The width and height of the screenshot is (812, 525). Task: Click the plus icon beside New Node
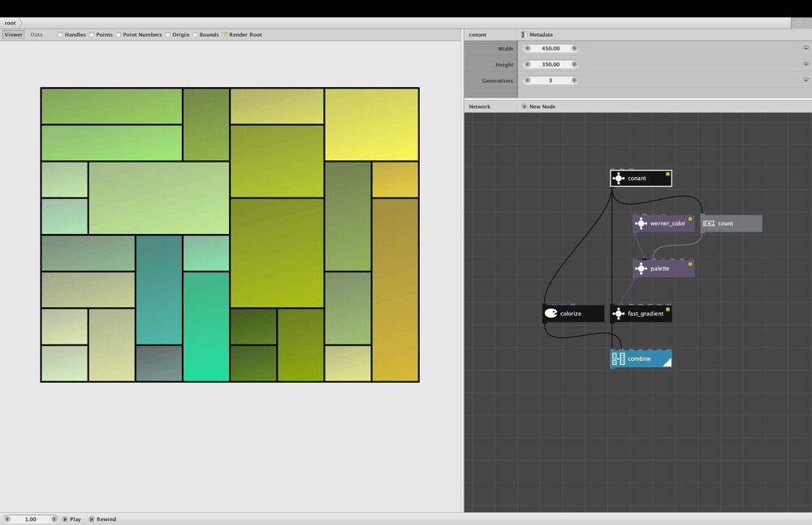point(524,106)
